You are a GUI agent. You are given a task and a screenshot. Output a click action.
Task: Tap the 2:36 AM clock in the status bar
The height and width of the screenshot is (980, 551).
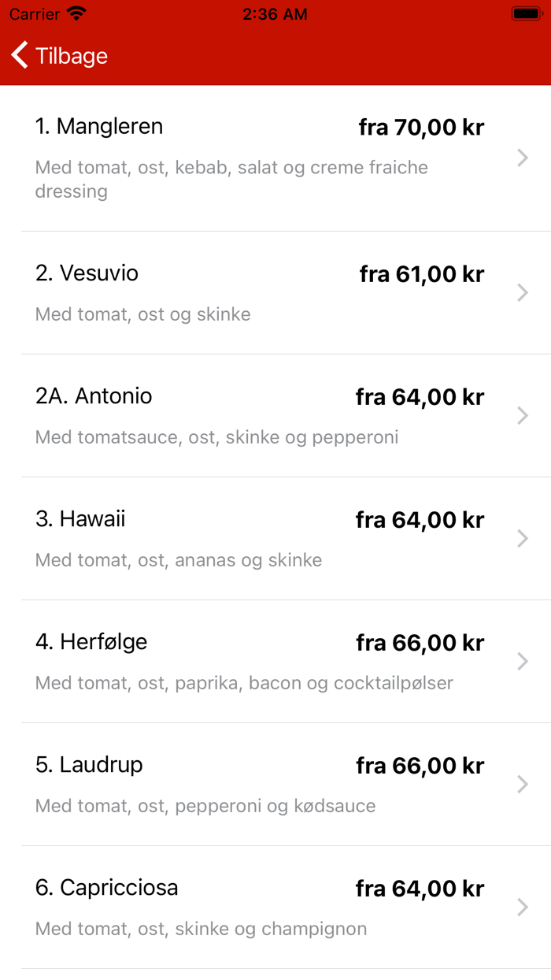(275, 13)
